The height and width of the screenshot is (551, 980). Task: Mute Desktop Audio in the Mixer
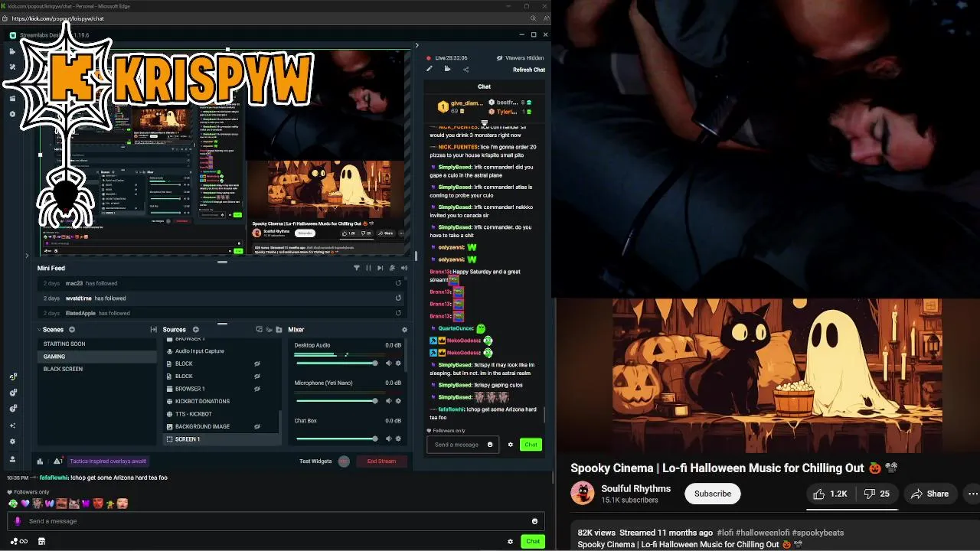coord(388,364)
